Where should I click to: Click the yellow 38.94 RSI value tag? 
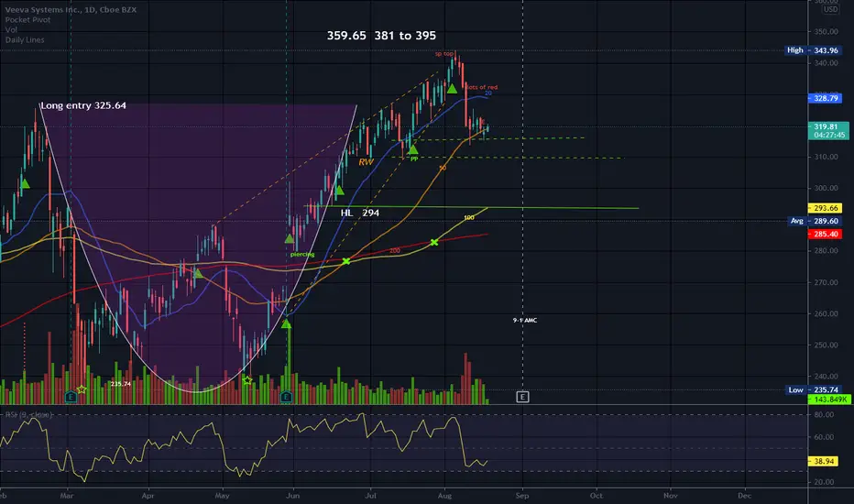coord(824,462)
